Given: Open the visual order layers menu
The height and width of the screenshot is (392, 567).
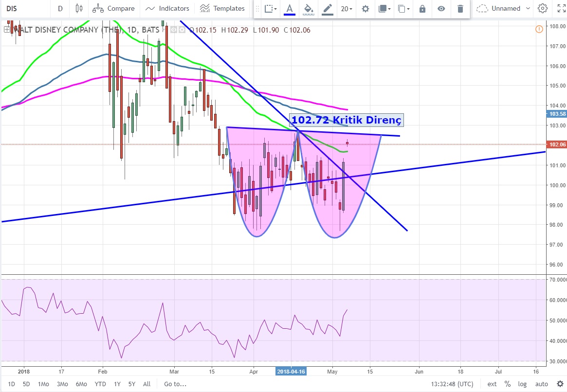Looking at the screenshot, I should (384, 9).
